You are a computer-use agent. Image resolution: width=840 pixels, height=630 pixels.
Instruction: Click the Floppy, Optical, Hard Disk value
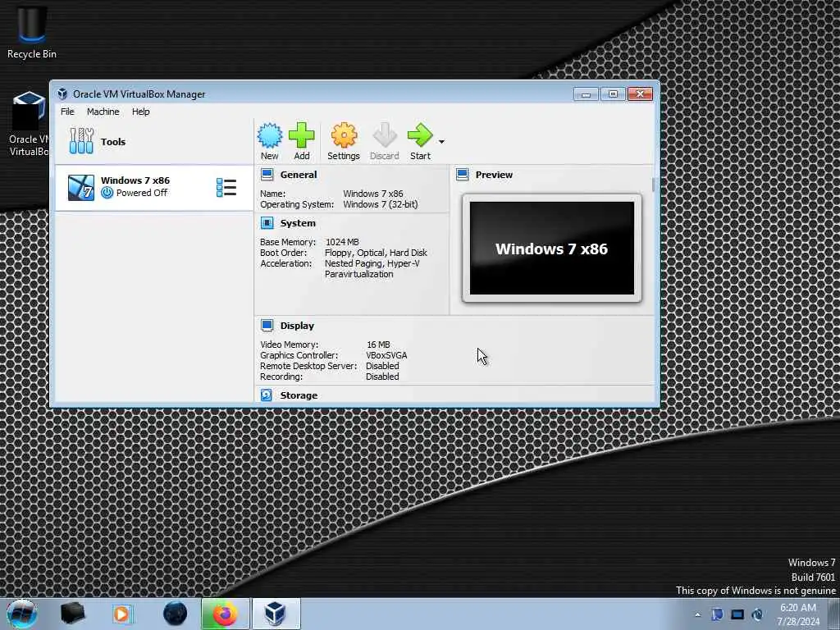tap(376, 253)
